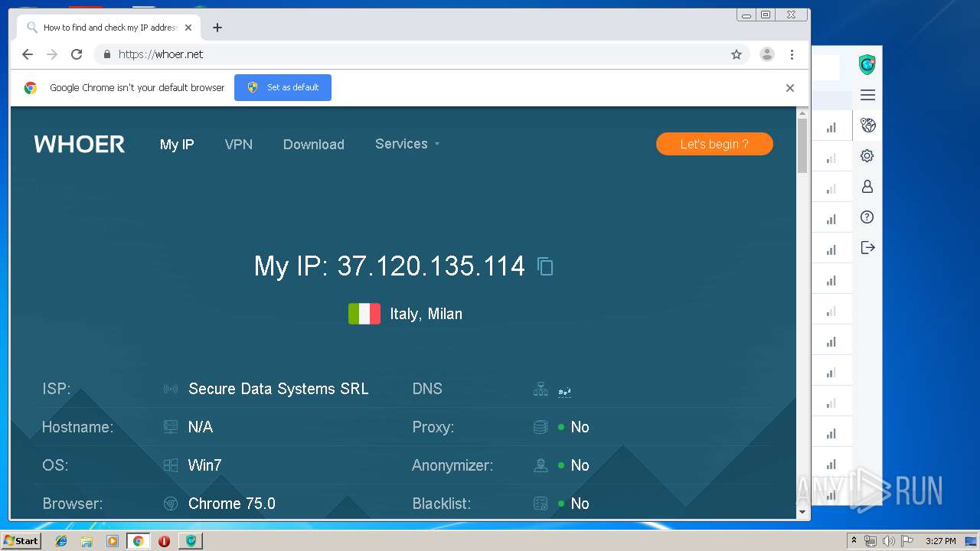Open Windows Explorer from the taskbar
This screenshot has height=551, width=980.
[87, 541]
